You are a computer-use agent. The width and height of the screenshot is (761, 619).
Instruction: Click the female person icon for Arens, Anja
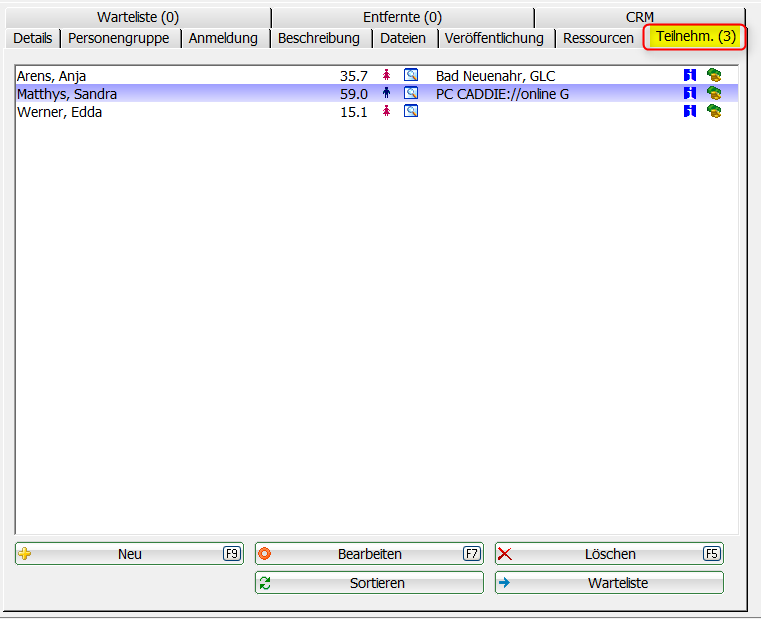[x=386, y=75]
